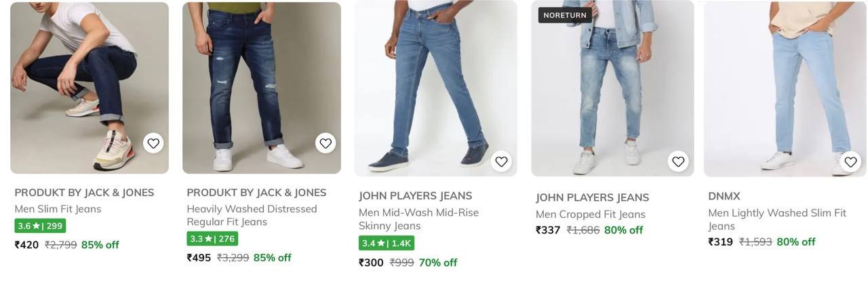Click the 3.3 rating with 276 reviews
868x281 pixels.
click(212, 239)
